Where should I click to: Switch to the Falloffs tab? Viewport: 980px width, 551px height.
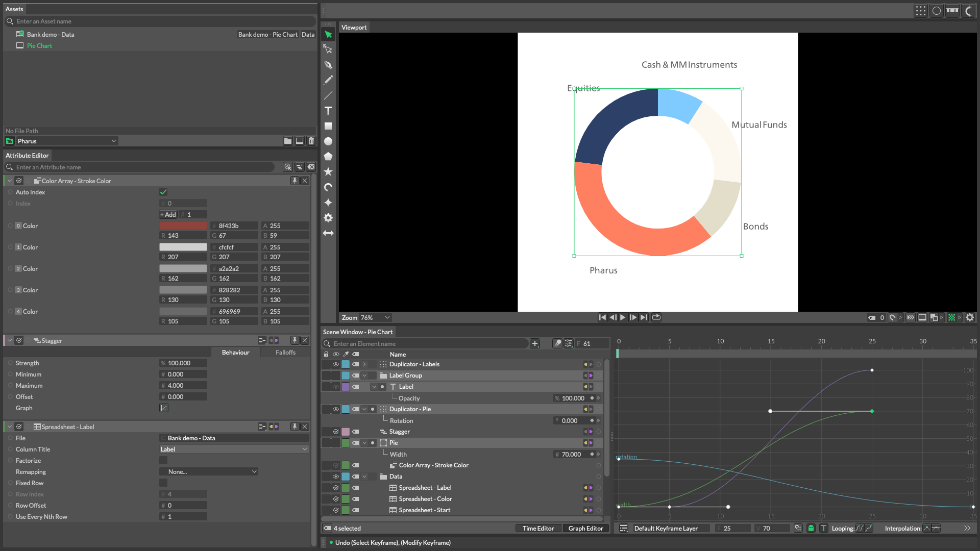tap(285, 352)
